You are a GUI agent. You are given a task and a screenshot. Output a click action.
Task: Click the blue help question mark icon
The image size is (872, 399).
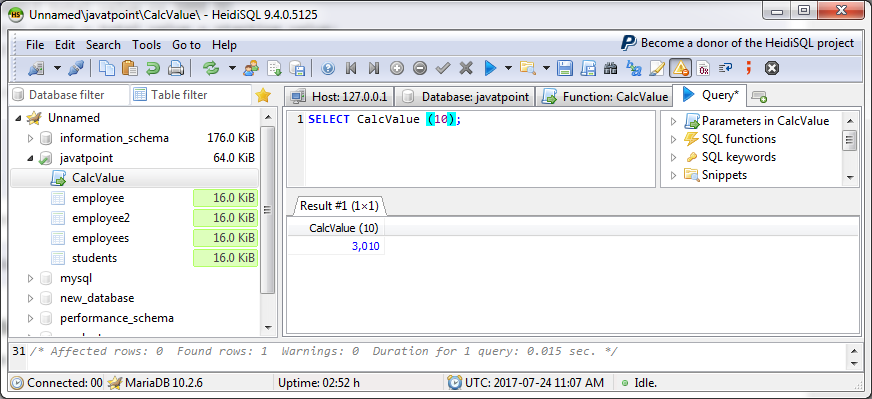pos(328,68)
